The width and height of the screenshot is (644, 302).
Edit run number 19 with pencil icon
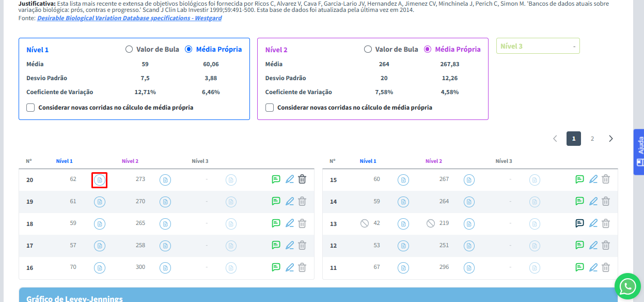click(x=290, y=201)
